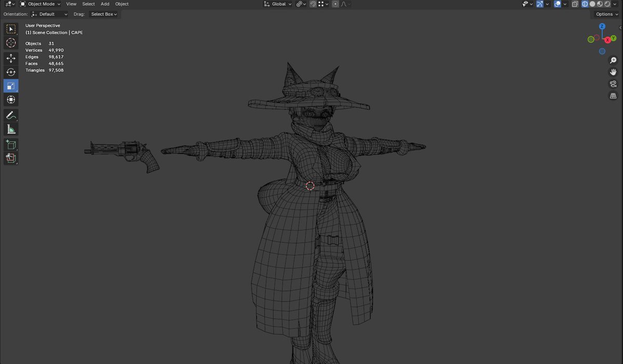
Task: Click the 'Faces 48,665' statistic
Action: click(45, 63)
